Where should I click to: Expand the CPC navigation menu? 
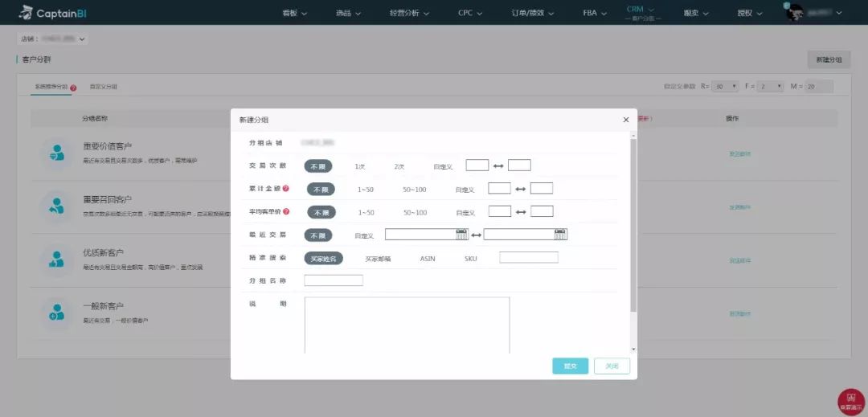pos(470,13)
